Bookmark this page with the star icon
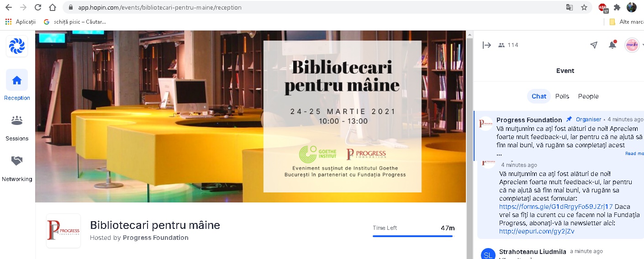Screen dimensions: 644x259 point(584,7)
